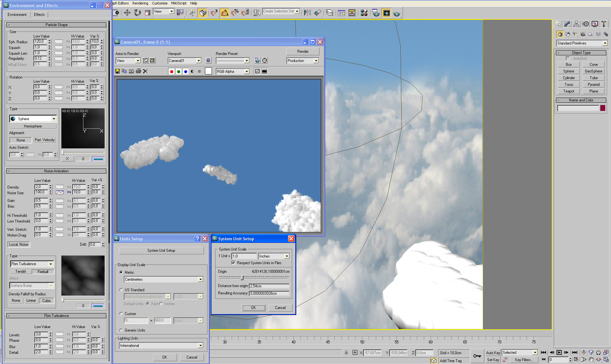This screenshot has width=611, height=364.
Task: Save rendered image with floppy icon
Action: (117, 71)
